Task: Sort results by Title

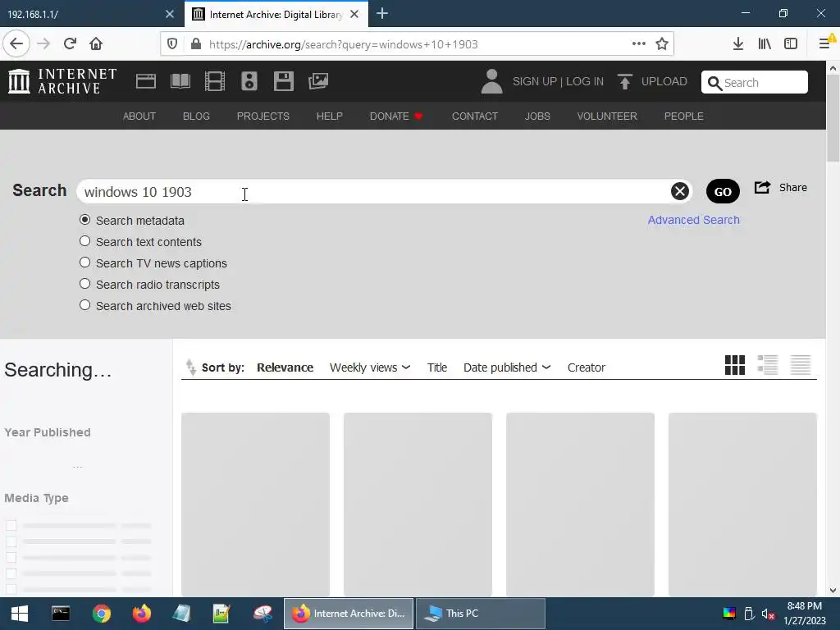Action: 437,367
